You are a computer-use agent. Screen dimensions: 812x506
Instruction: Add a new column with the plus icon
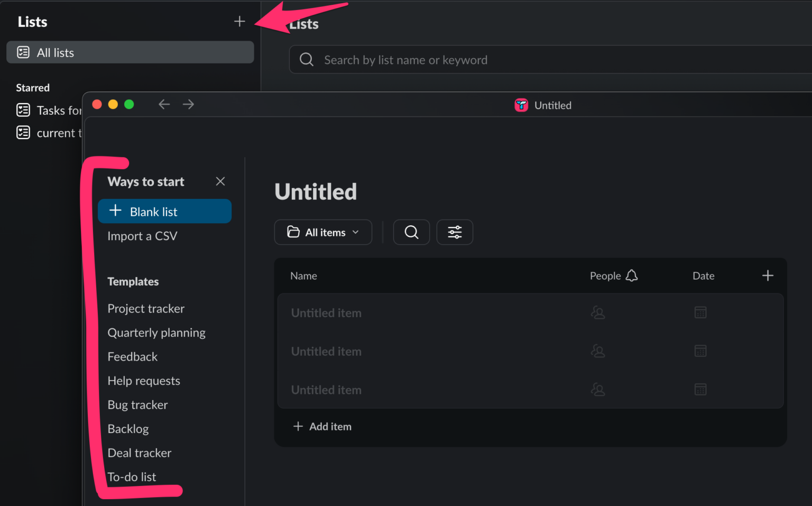coord(768,275)
